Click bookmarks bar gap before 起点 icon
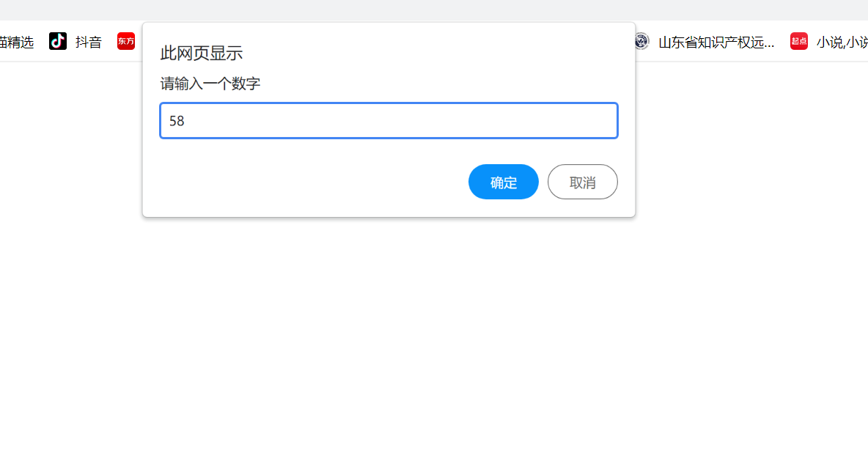Screen dimensions: 868x450 (x=782, y=43)
